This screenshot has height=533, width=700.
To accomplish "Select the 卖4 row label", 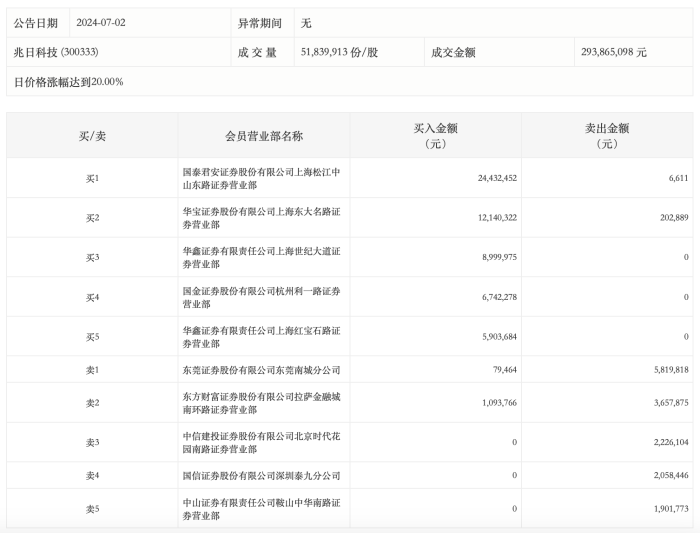I will [92, 475].
